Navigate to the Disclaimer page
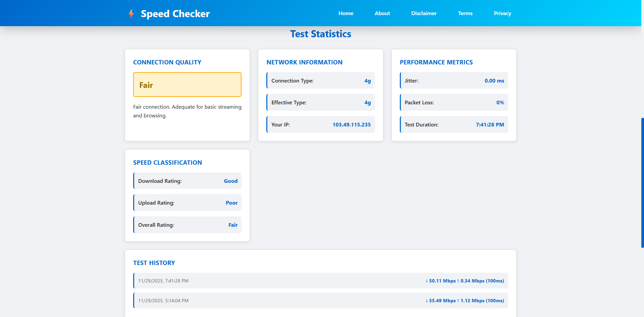Image resolution: width=644 pixels, height=317 pixels. [424, 13]
